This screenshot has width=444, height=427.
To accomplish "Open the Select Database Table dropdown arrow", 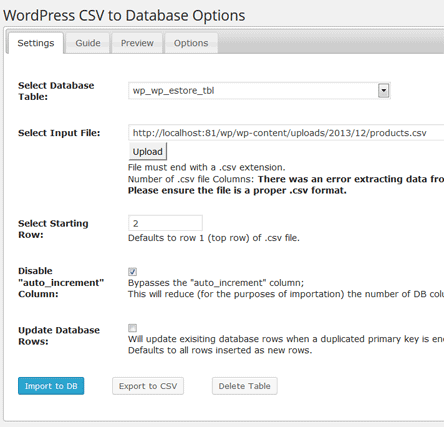I will pos(383,91).
